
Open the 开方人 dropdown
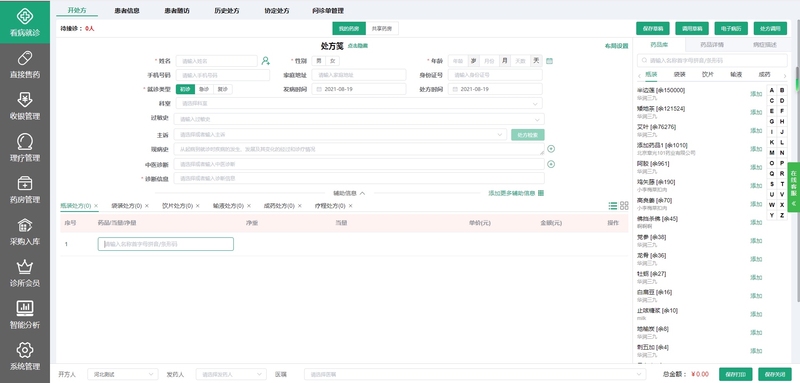122,374
